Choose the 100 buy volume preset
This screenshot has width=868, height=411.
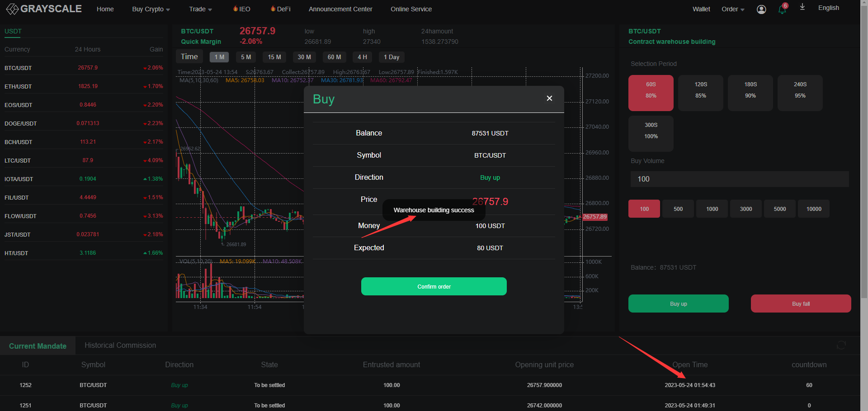click(x=644, y=209)
